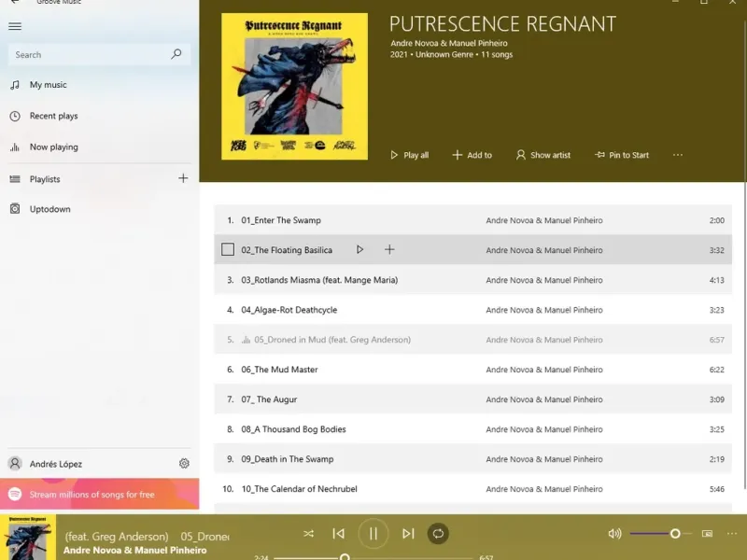Click Show artist button
This screenshot has width=747, height=560.
(543, 155)
